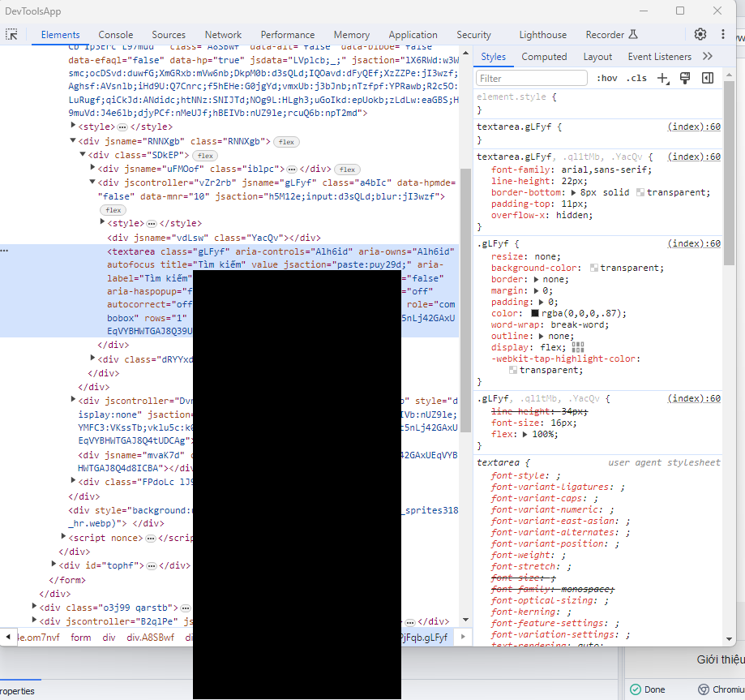Image resolution: width=745 pixels, height=700 pixels.
Task: Expand the border-bottom shorthand property arrow
Action: pyautogui.click(x=575, y=193)
